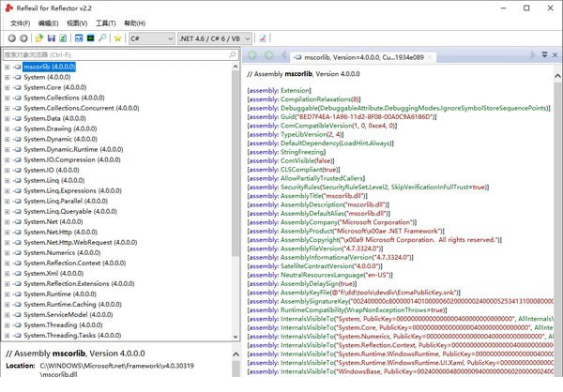Viewport: 563px width, 392px height.
Task: Open the 视图(V) menu
Action: coord(77,23)
